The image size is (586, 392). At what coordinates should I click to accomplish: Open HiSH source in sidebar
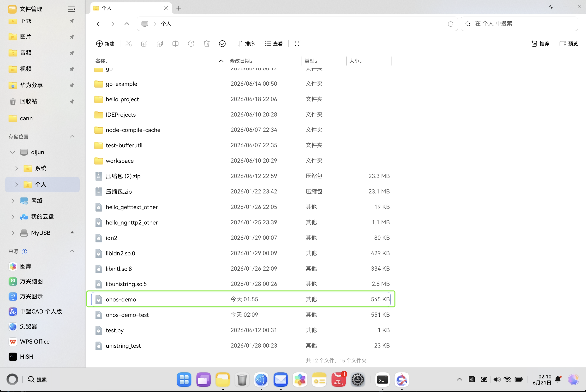(x=42, y=356)
